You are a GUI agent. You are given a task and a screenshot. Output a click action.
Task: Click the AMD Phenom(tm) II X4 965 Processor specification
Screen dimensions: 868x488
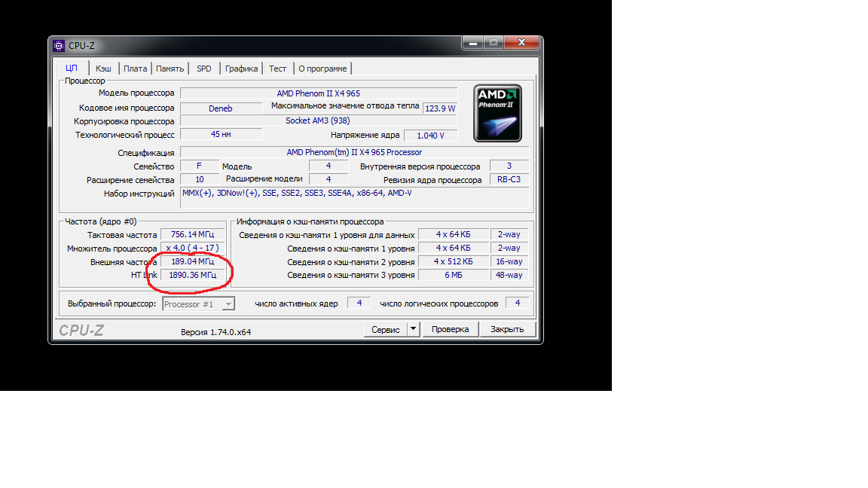pos(354,152)
